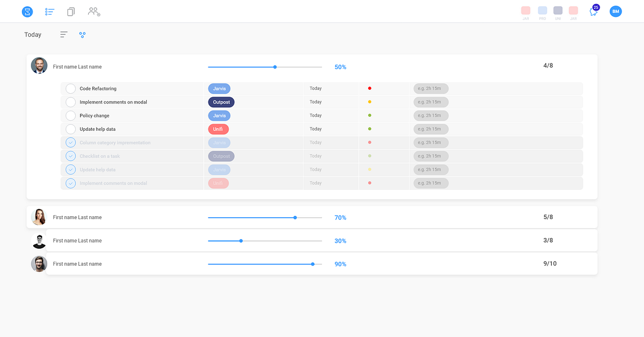644x337 pixels.
Task: Switch to sort lines view icon
Action: [x=64, y=35]
